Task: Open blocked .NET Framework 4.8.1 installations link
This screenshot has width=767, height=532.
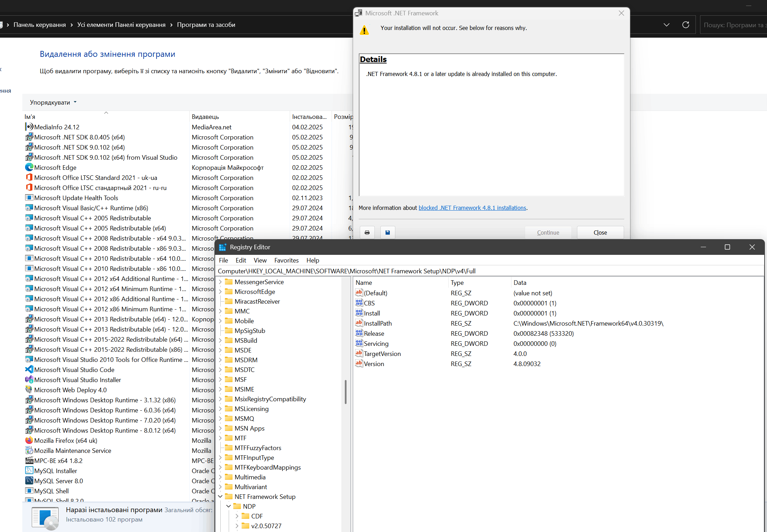Action: [472, 208]
